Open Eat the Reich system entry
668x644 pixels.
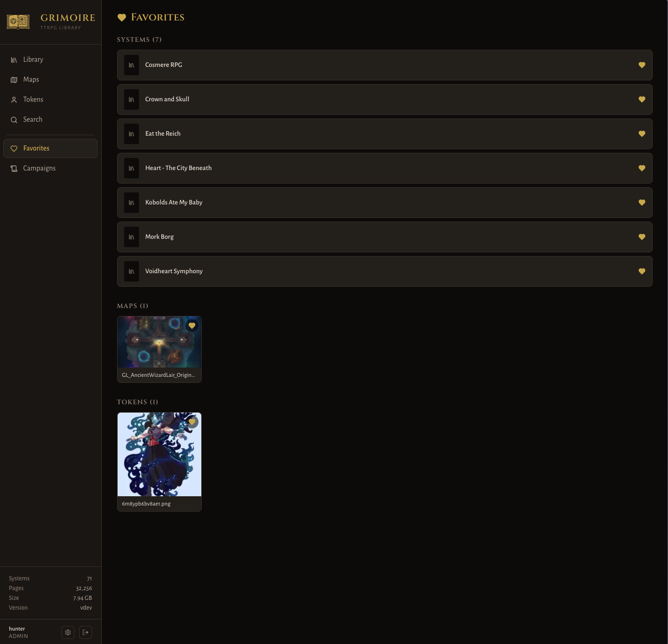click(385, 134)
